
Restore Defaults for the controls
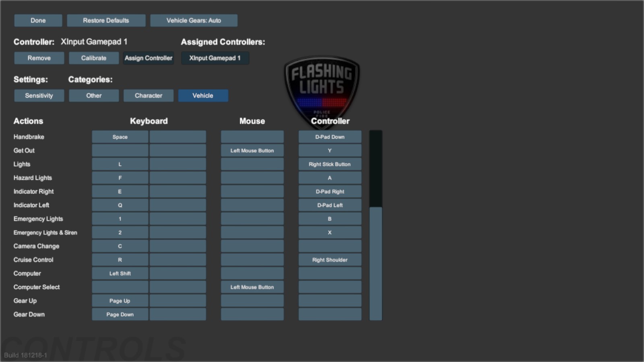click(x=106, y=21)
